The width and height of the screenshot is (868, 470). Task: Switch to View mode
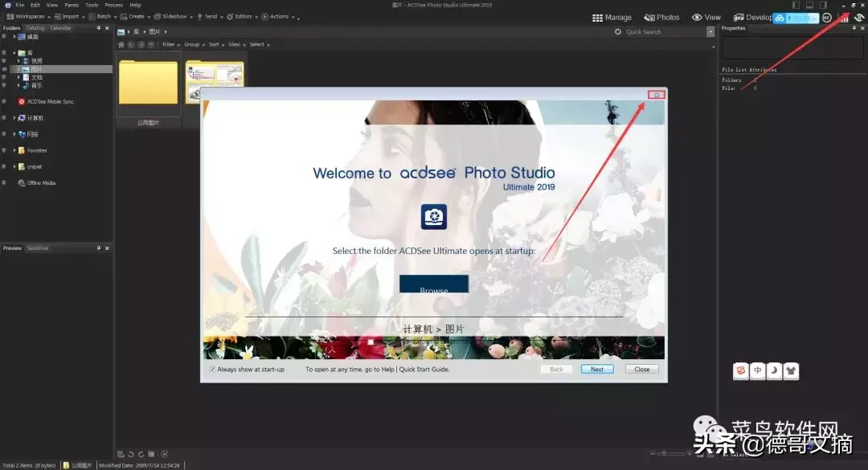(706, 18)
